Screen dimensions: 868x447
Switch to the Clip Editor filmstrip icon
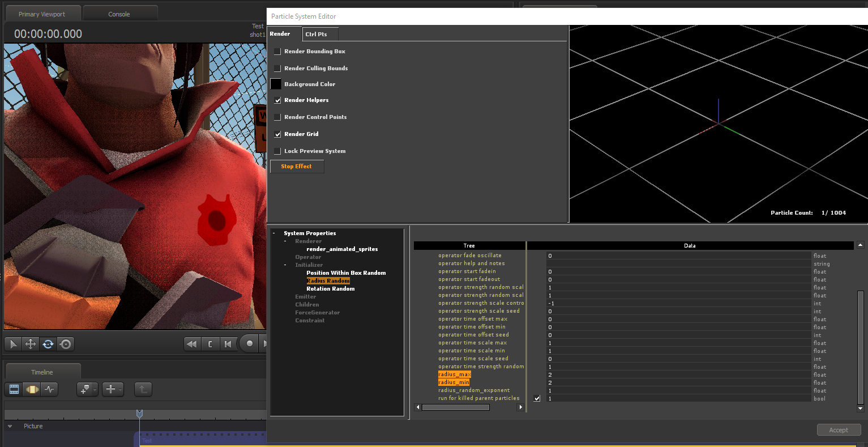[x=14, y=389]
